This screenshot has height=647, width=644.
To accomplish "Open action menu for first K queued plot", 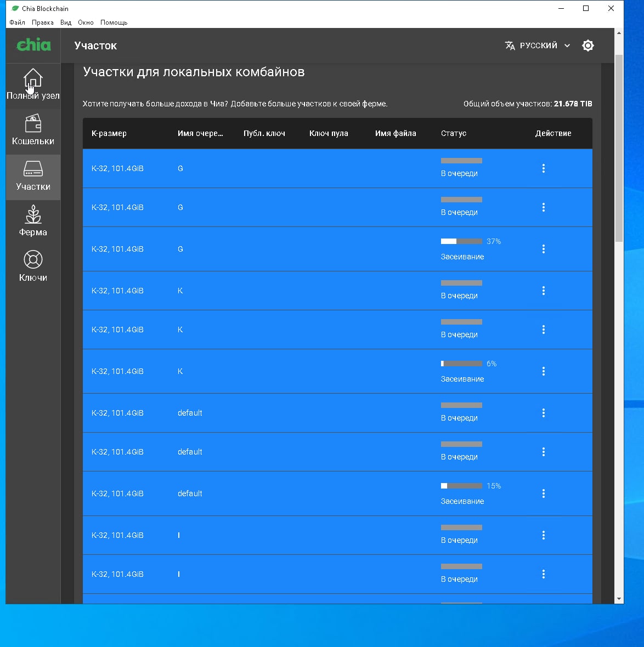I will [x=543, y=291].
